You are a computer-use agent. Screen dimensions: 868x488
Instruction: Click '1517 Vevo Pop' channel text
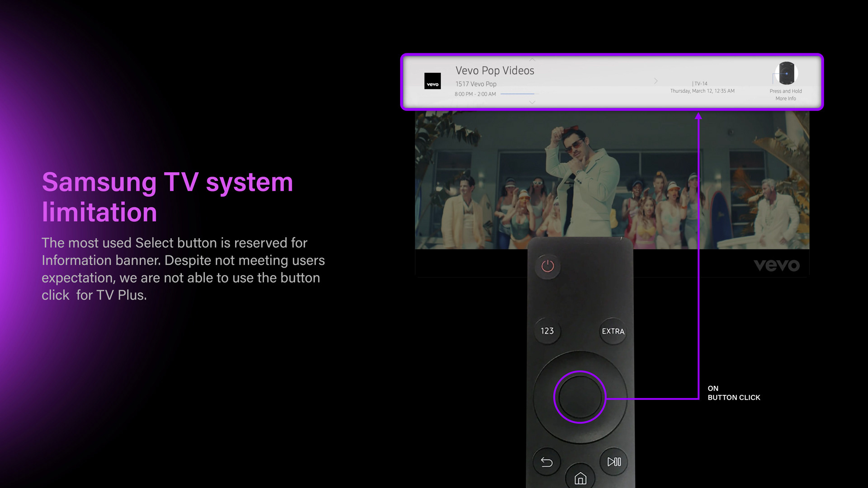476,84
